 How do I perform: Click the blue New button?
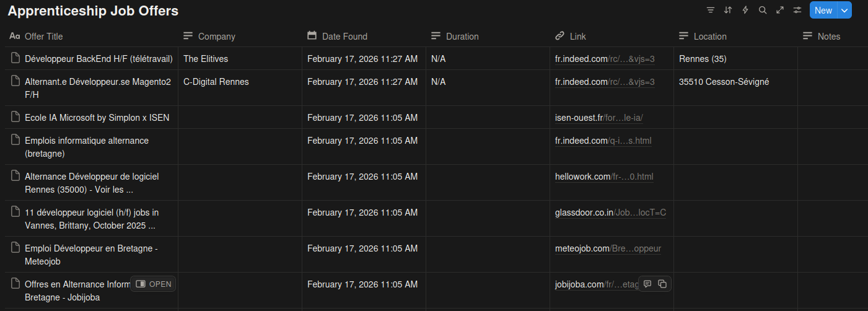click(823, 10)
